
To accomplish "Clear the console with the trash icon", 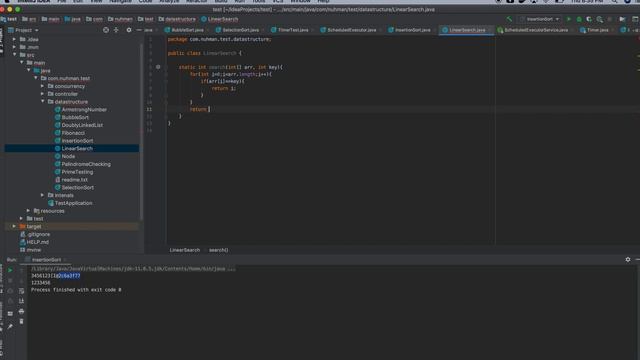I will 21,322.
